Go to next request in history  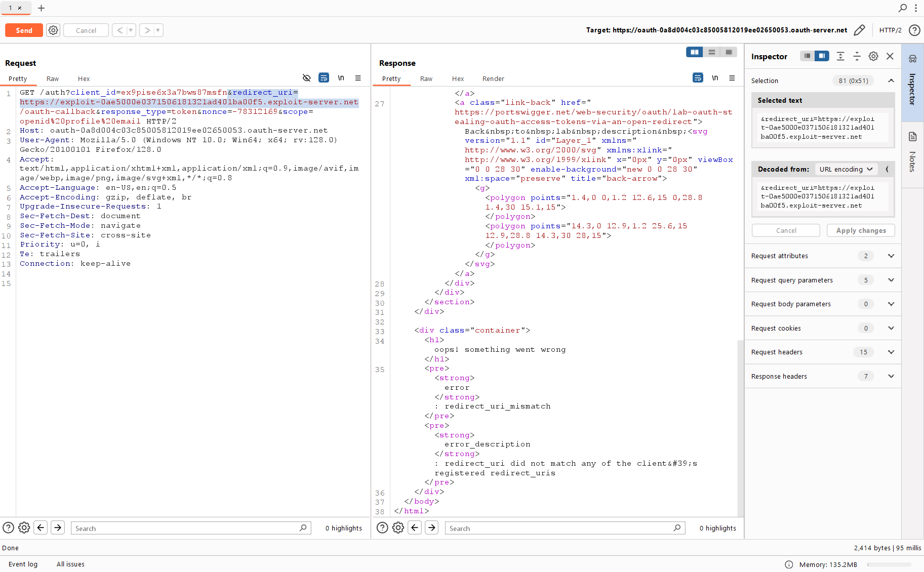[147, 30]
